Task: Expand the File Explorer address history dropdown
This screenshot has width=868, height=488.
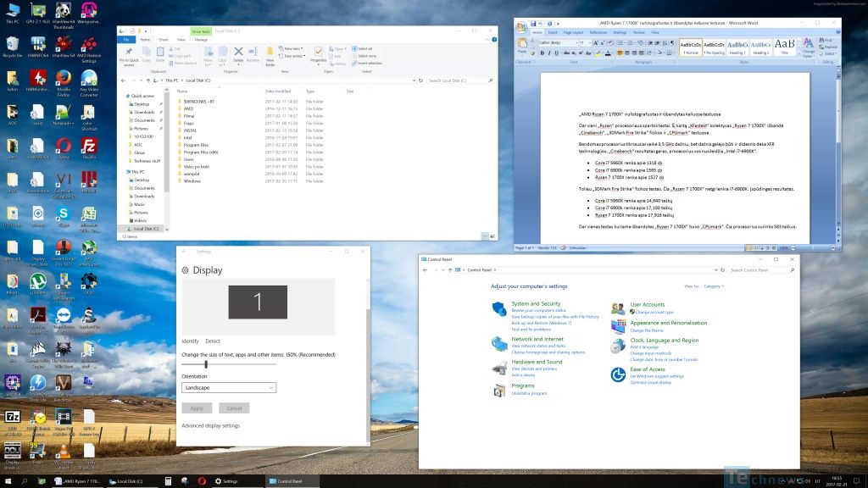Action: click(414, 80)
